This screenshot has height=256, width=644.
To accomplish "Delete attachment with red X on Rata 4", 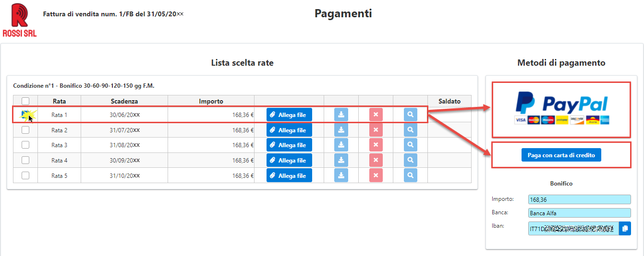I will point(376,160).
